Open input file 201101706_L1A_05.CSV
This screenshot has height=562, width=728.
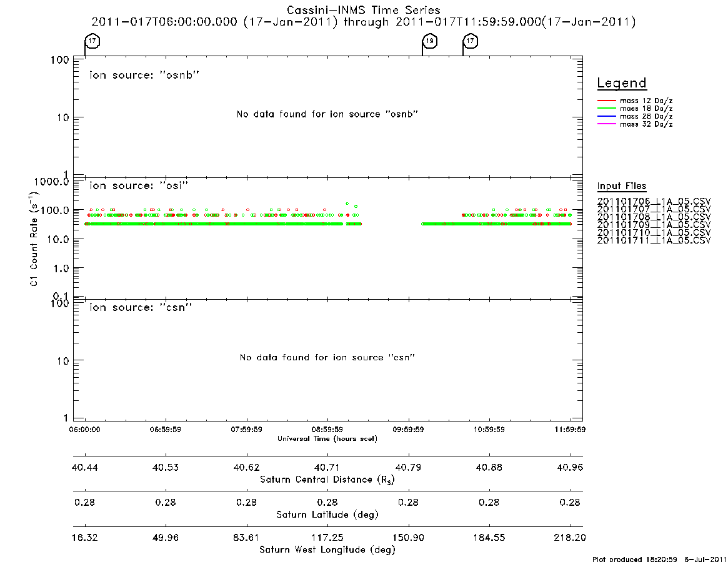[654, 202]
